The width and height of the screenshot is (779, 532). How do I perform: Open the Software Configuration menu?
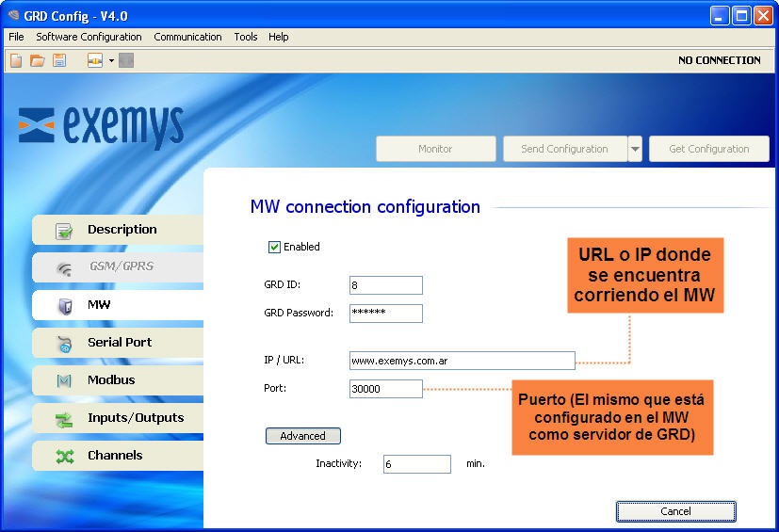(x=89, y=37)
